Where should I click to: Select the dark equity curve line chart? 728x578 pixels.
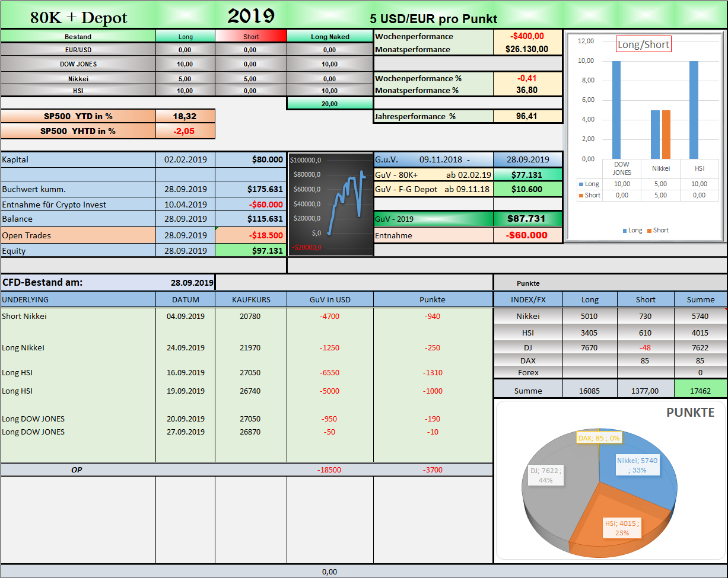(330, 204)
